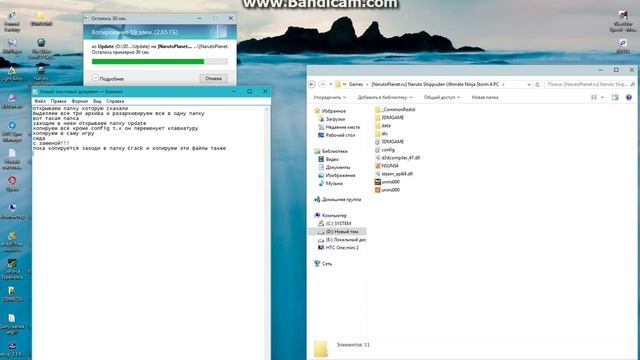Select the config file in Explorer
640x360 pixels.
[384, 150]
